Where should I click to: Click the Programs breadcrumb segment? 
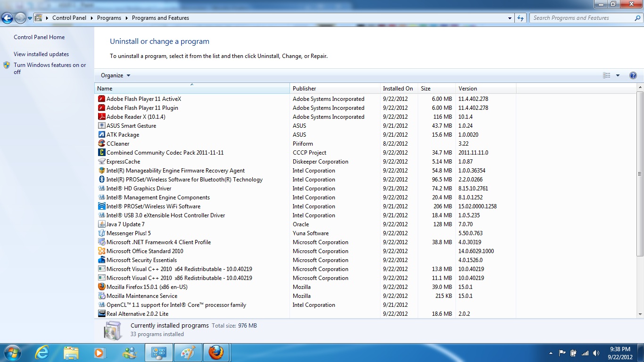(x=109, y=18)
